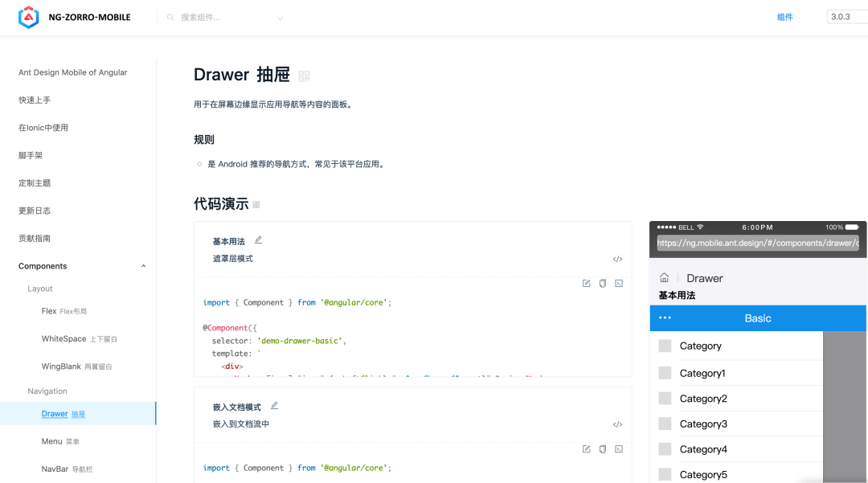The height and width of the screenshot is (483, 868).
Task: Open the 3.0.3 version selector
Action: 847,17
